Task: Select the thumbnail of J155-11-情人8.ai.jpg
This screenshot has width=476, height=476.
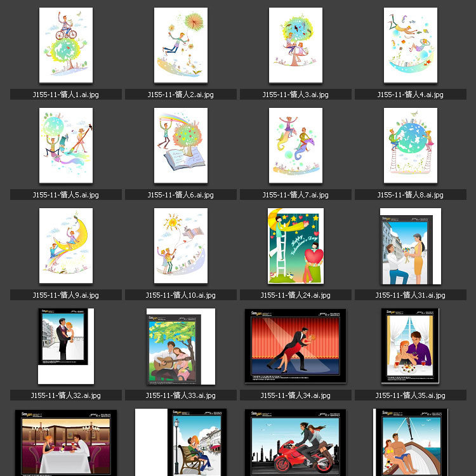Action: [x=411, y=145]
